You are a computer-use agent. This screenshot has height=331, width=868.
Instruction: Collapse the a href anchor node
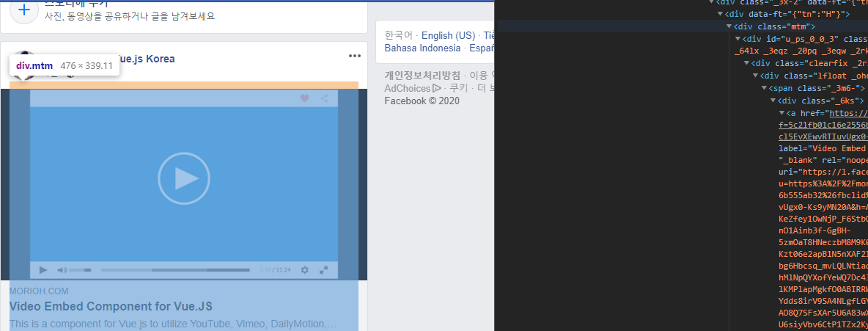coord(781,113)
